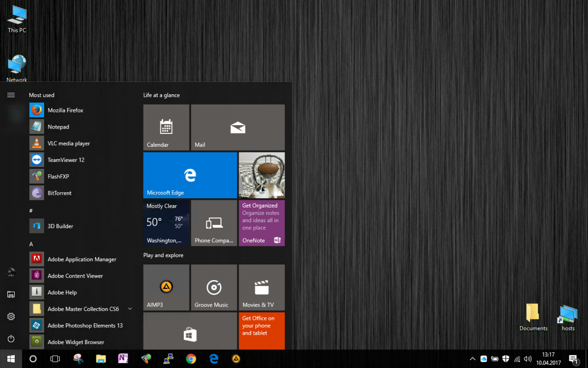Launch Google Chrome from the taskbar
This screenshot has height=368, width=588.
pyautogui.click(x=191, y=359)
